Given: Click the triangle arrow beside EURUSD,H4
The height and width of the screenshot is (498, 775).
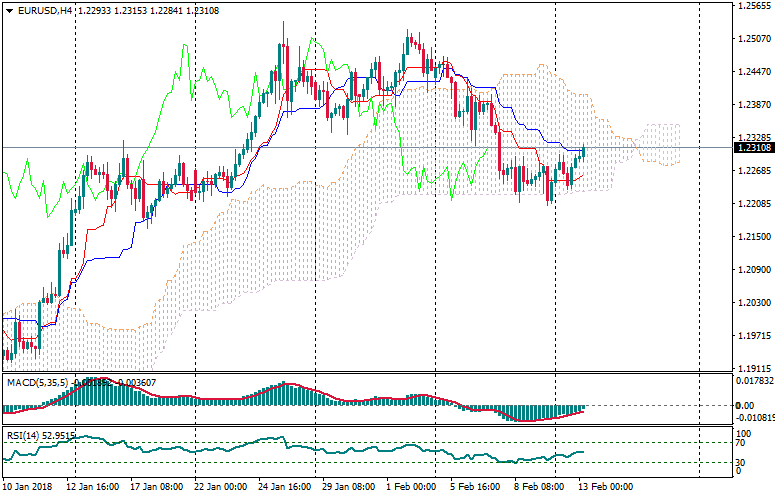Looking at the screenshot, I should 8,11.
